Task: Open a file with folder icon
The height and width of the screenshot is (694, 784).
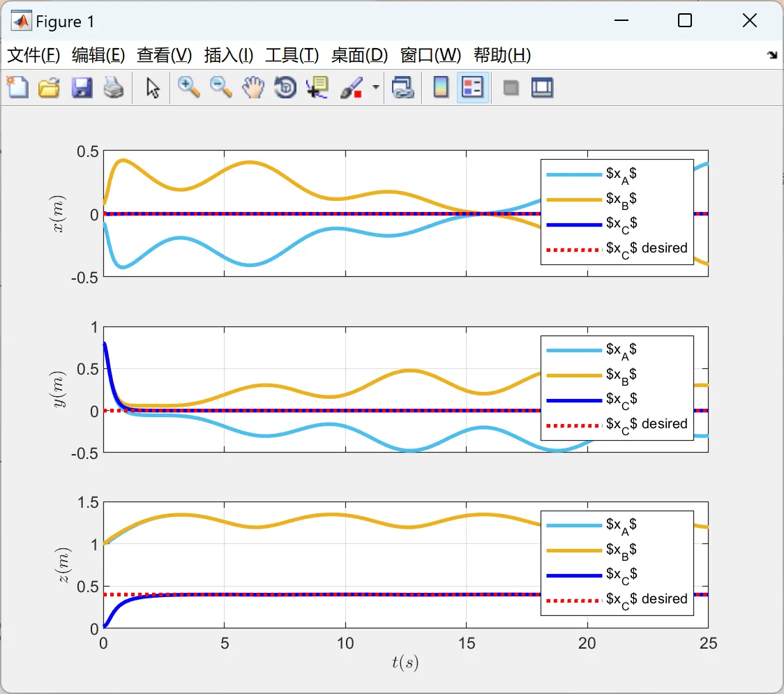Action: [49, 87]
